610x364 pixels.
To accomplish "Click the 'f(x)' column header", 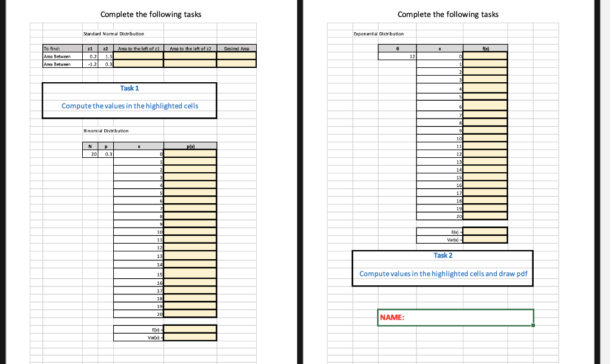I will click(485, 49).
